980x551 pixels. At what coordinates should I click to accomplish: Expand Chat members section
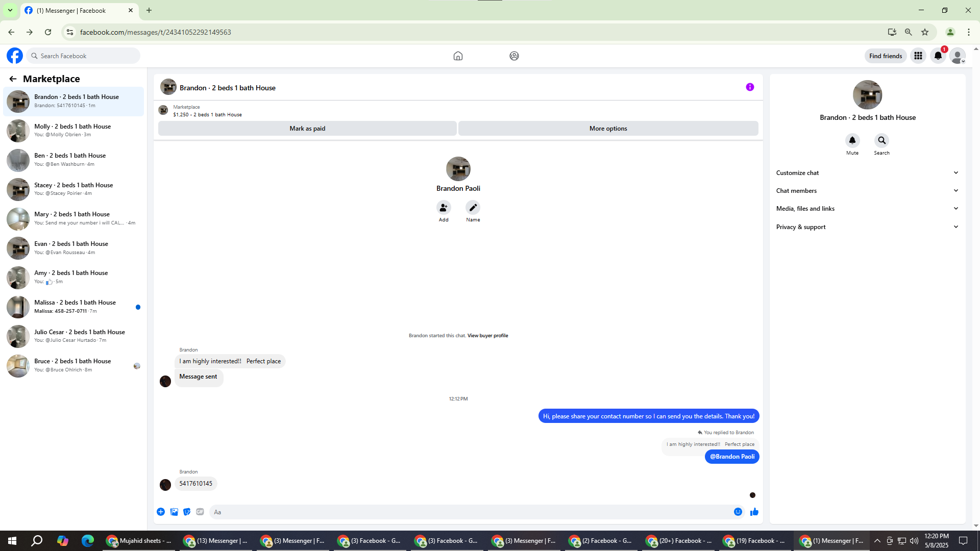[x=867, y=191]
